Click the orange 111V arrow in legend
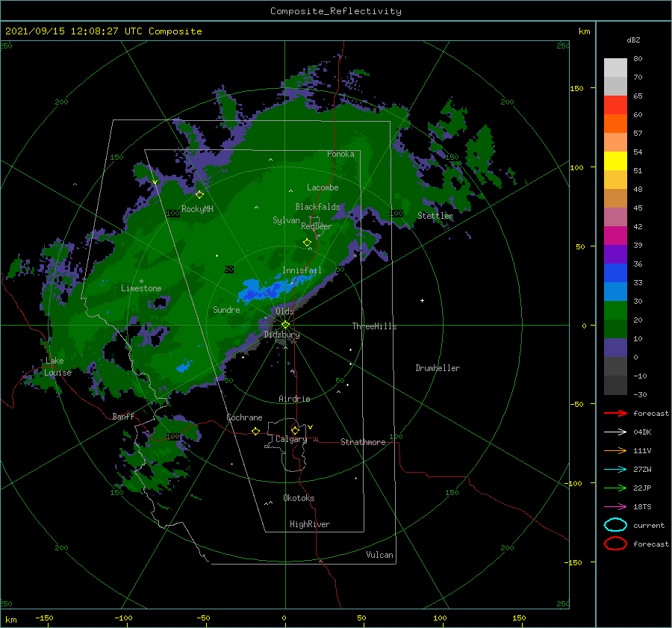The height and width of the screenshot is (628, 672). (615, 450)
